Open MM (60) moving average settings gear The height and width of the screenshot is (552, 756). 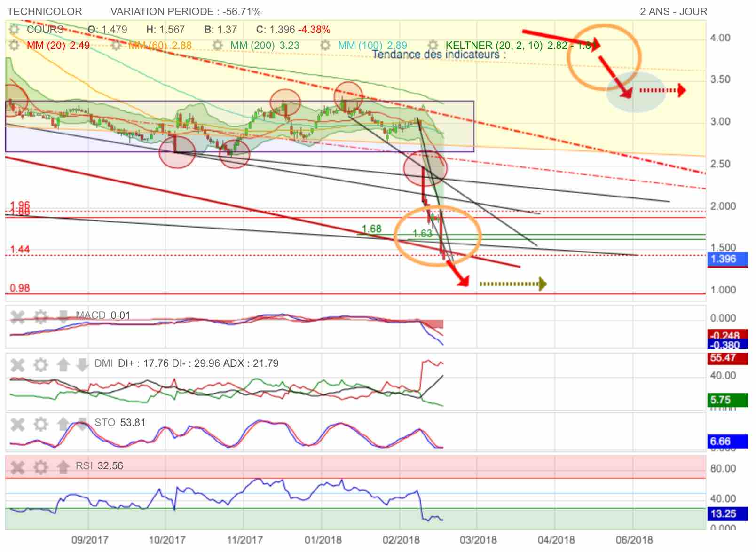117,46
